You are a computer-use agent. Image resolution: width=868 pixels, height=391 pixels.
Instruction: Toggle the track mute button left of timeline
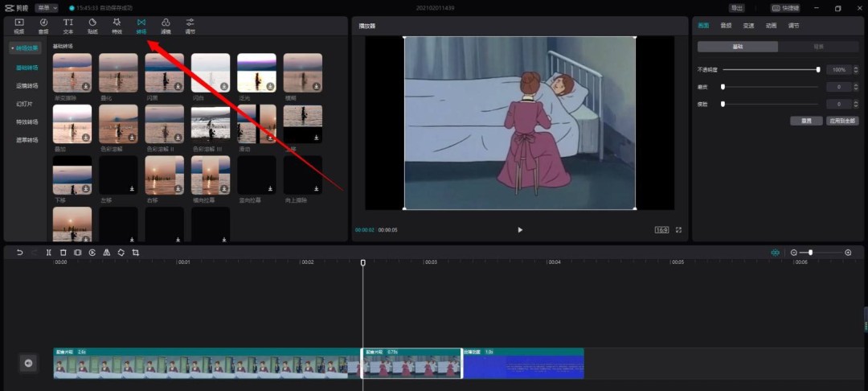(x=28, y=364)
